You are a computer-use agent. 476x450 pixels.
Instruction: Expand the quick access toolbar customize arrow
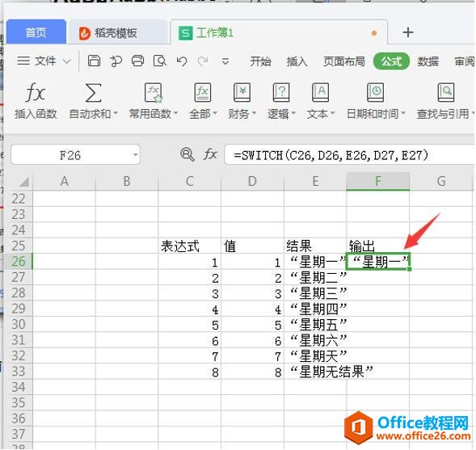pyautogui.click(x=225, y=61)
